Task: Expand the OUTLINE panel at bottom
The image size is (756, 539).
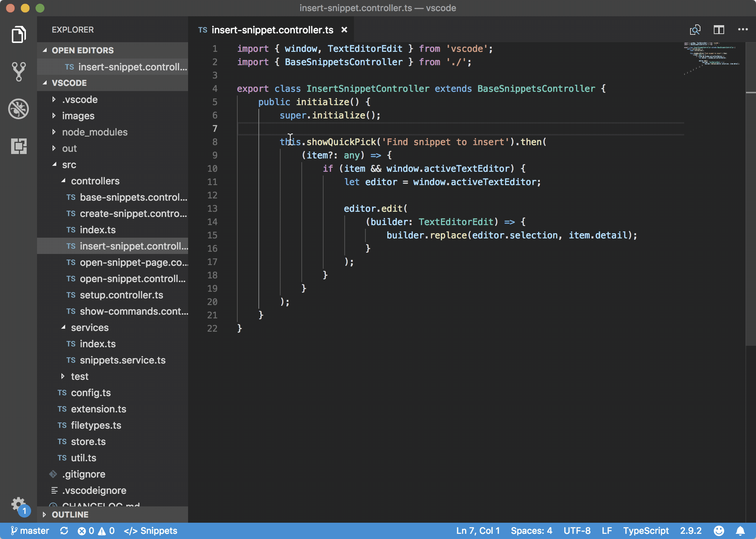Action: coord(44,514)
